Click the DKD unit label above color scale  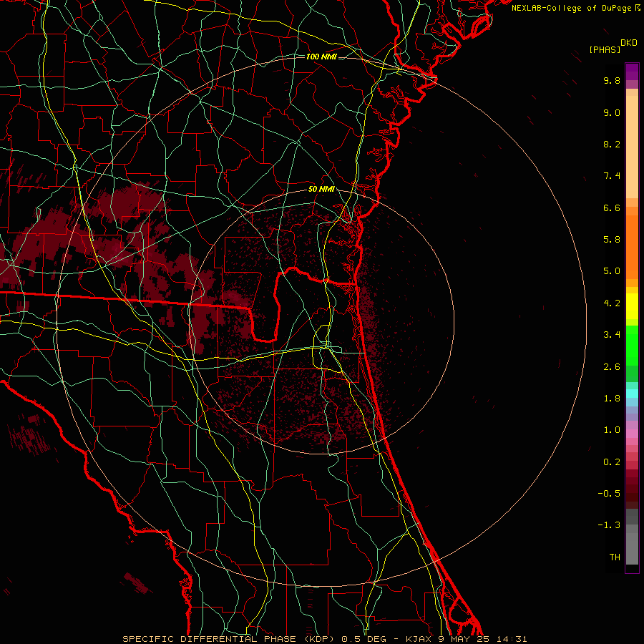tap(629, 43)
